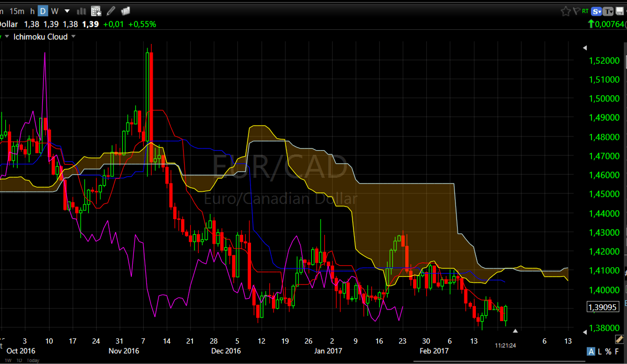
Task: Click the calculator icon in toolbar
Action: click(96, 11)
